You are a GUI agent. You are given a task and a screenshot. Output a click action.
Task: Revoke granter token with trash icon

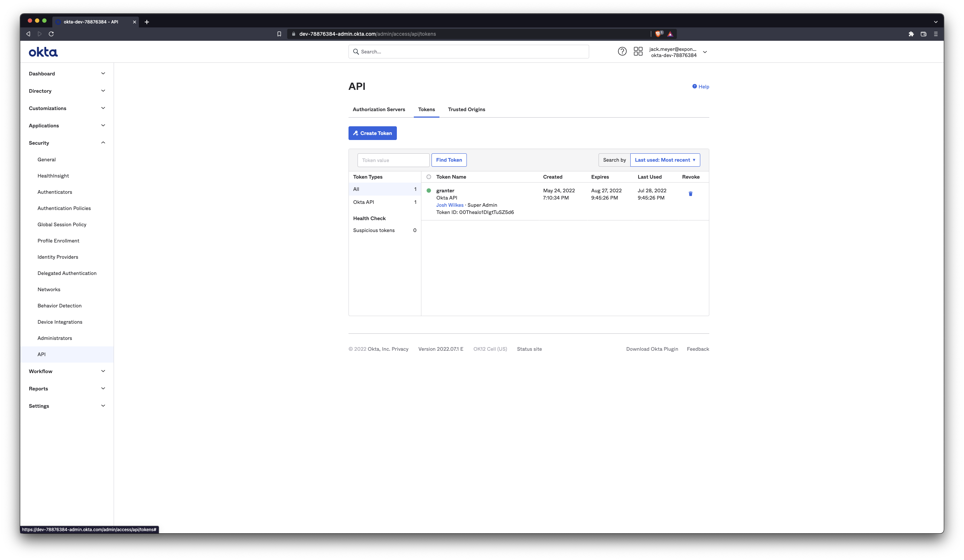[691, 194]
